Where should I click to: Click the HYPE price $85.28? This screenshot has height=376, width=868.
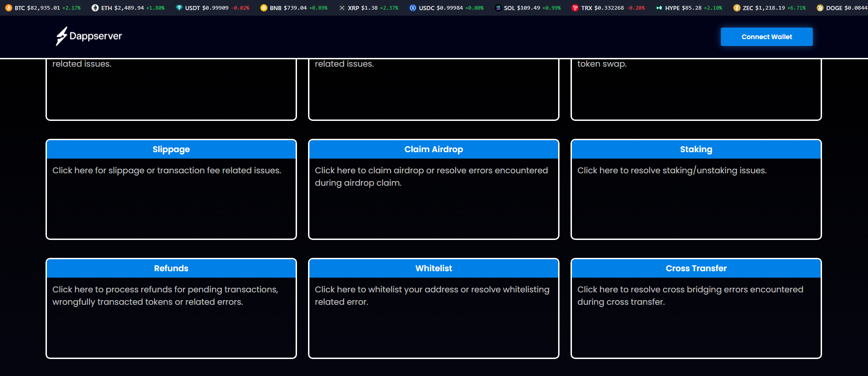pos(691,8)
